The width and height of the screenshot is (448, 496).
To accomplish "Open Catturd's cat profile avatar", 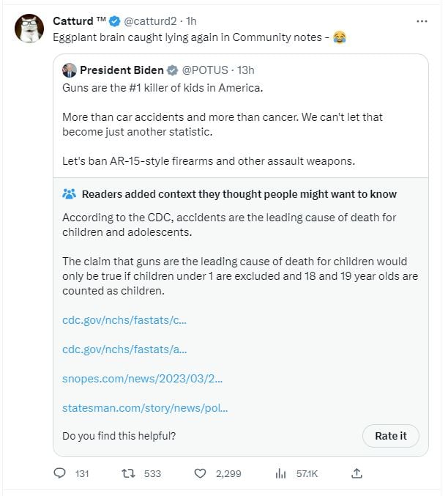I will [x=29, y=28].
